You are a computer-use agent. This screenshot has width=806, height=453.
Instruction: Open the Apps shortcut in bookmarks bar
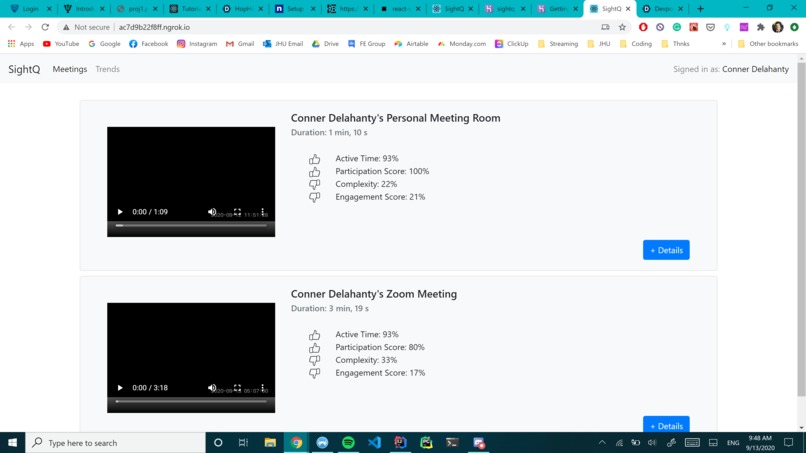(x=21, y=44)
